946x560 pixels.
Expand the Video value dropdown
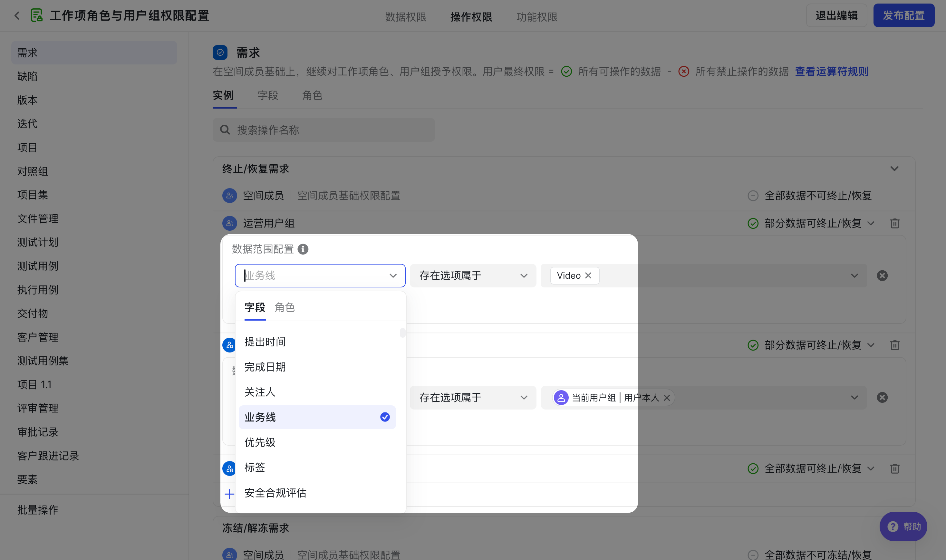(854, 275)
